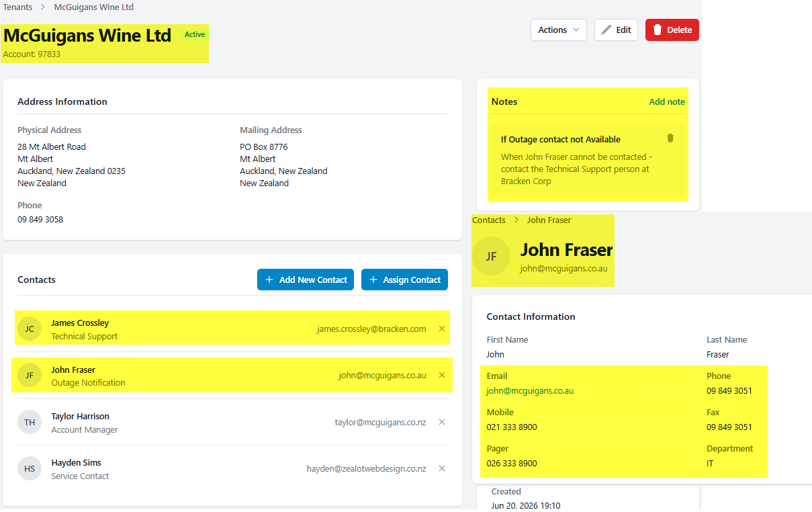Click the Service Contact role label

[x=80, y=476]
